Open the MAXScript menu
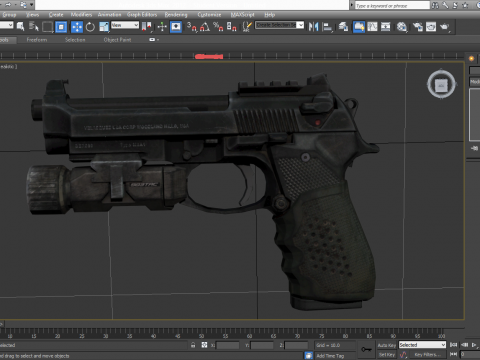Screen dimensions: 480x360 click(243, 15)
